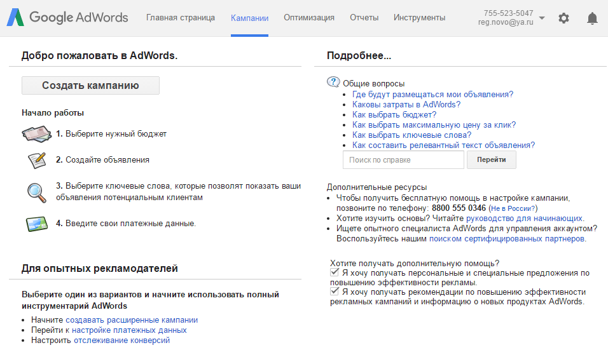Click the Дополнительные ресурсы label

coord(377,187)
